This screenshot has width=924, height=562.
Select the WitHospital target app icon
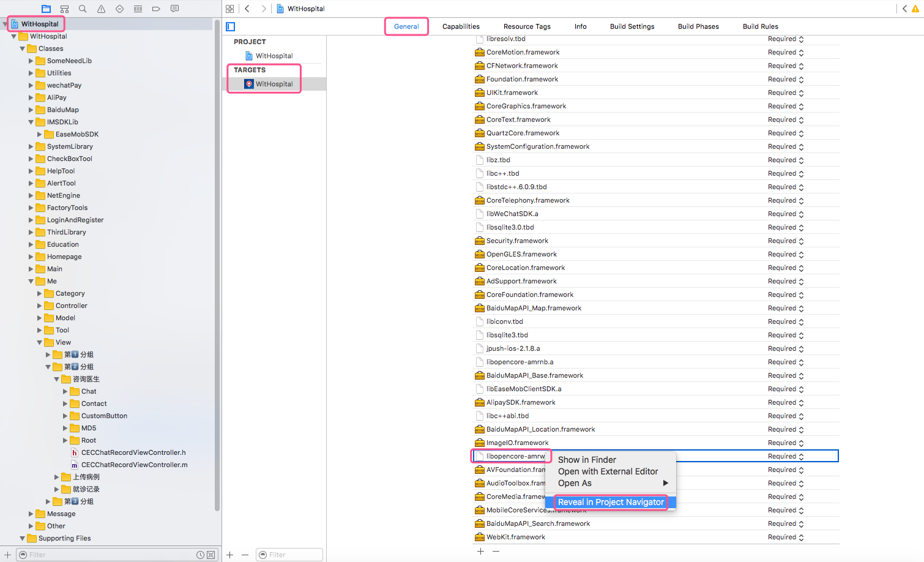pyautogui.click(x=249, y=84)
